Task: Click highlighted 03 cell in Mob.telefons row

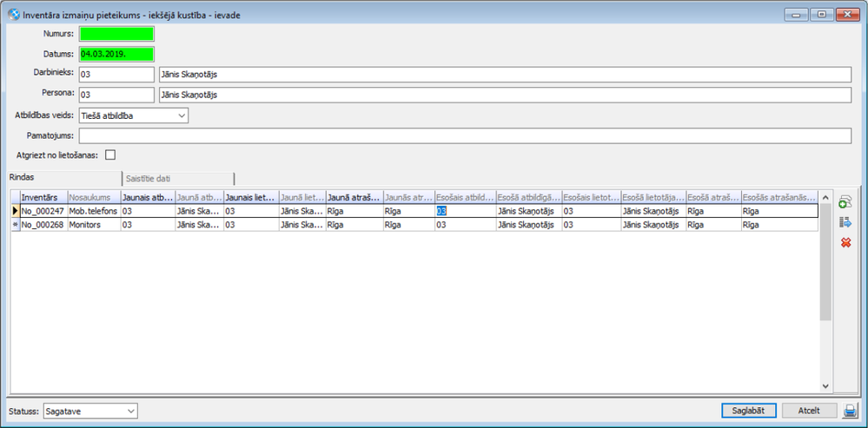Action: 465,211
